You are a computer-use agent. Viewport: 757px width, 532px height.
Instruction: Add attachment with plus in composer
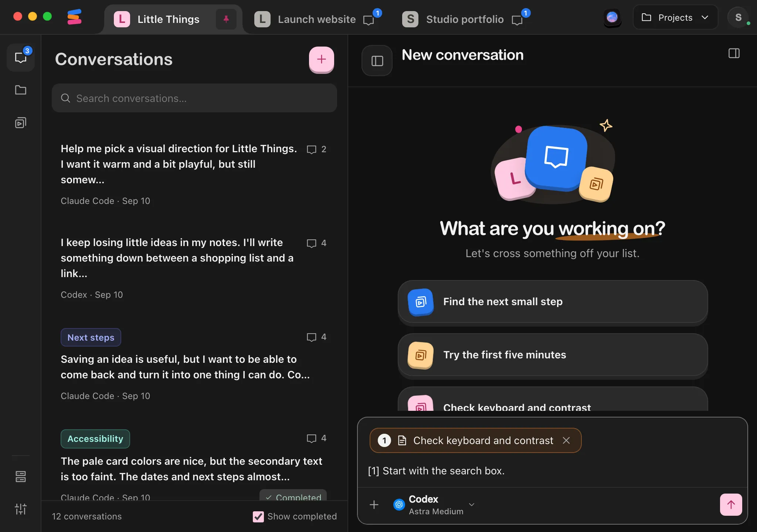tap(374, 505)
